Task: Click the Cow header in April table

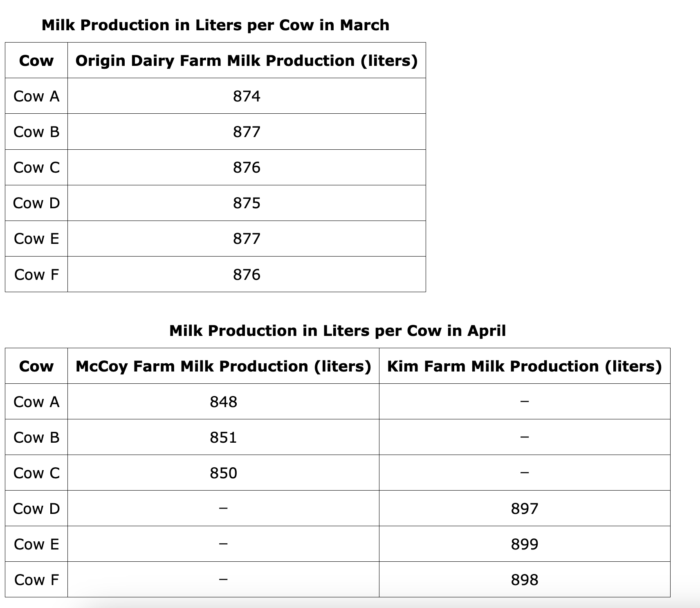Action: (36, 366)
